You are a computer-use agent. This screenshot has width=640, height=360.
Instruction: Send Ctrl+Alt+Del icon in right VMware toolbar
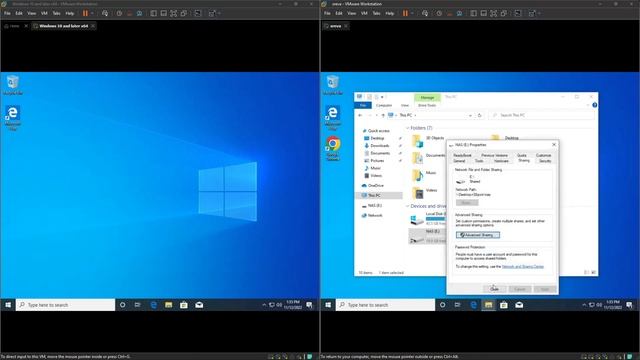pos(425,13)
